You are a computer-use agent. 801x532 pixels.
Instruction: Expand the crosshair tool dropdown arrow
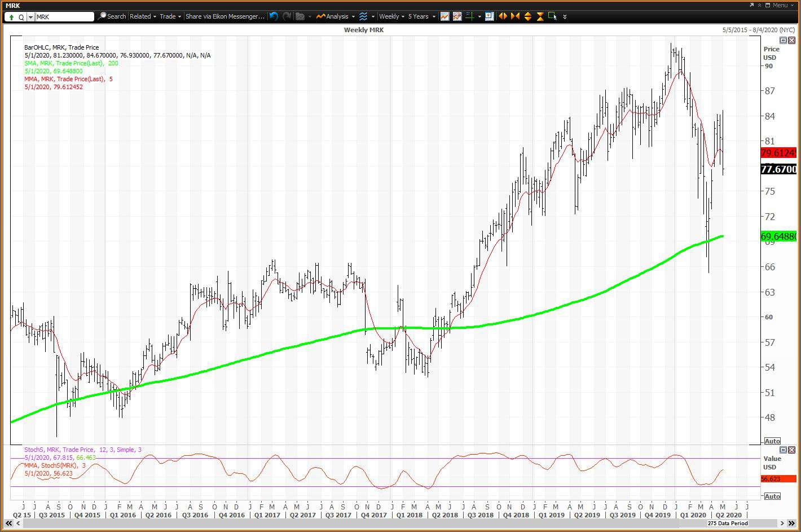pyautogui.click(x=479, y=16)
